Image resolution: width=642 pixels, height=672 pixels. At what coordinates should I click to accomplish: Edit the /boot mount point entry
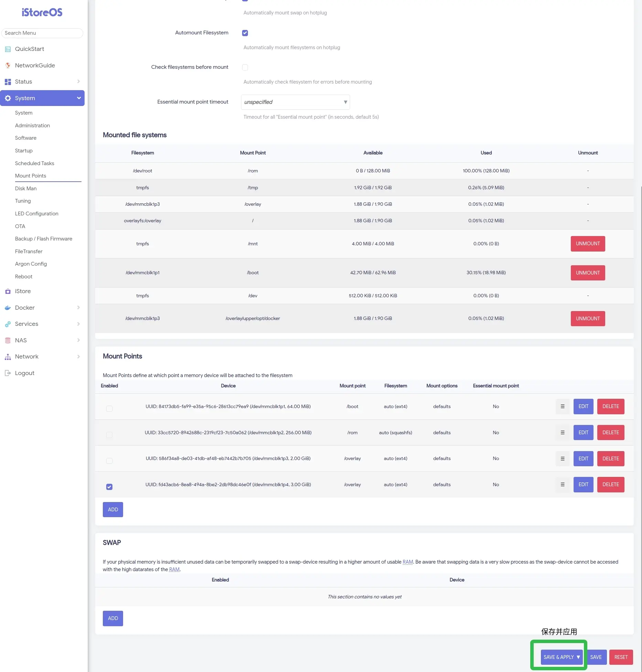tap(583, 406)
